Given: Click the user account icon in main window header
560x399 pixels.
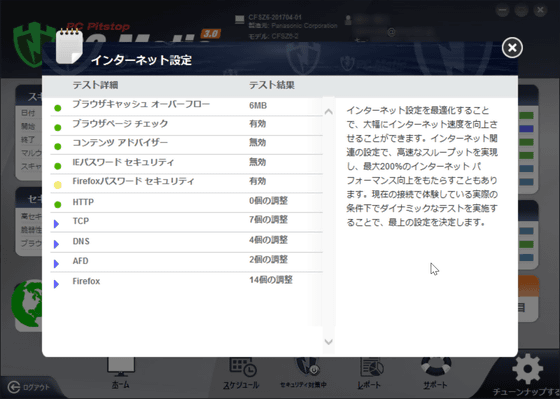Looking at the screenshot, I should 348,20.
